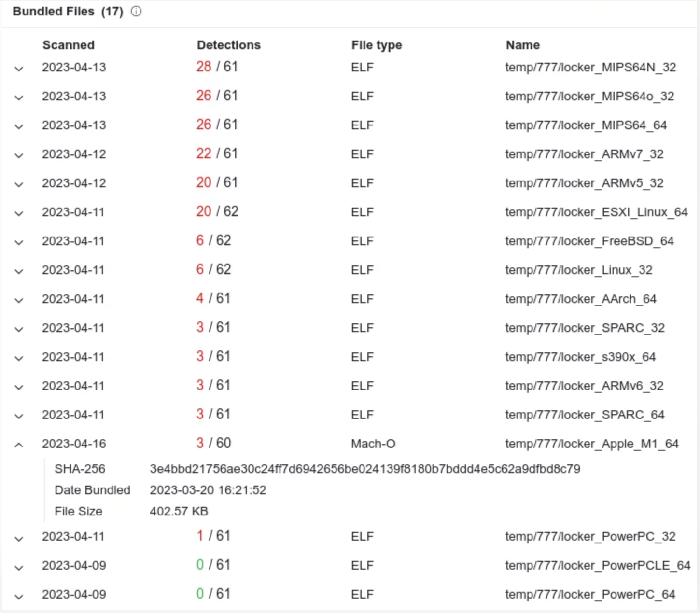Click the SHA-256 hash value
Image resolution: width=700 pixels, height=613 pixels.
coord(364,469)
